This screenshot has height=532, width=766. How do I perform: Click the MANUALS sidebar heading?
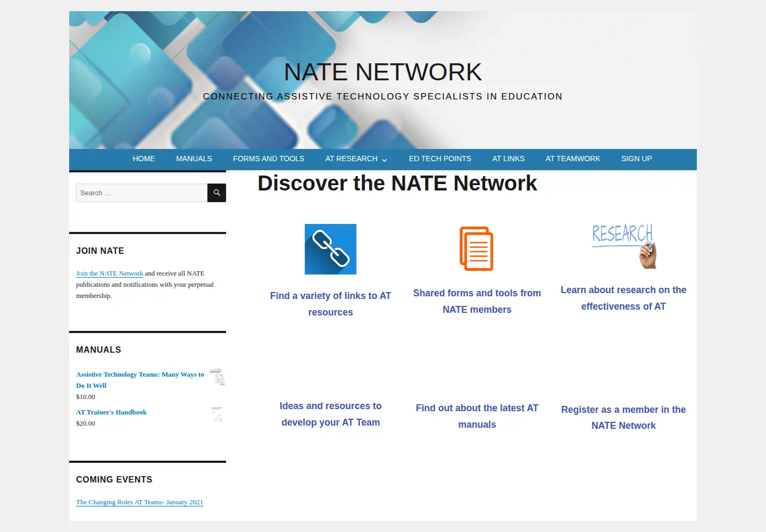pyautogui.click(x=98, y=350)
